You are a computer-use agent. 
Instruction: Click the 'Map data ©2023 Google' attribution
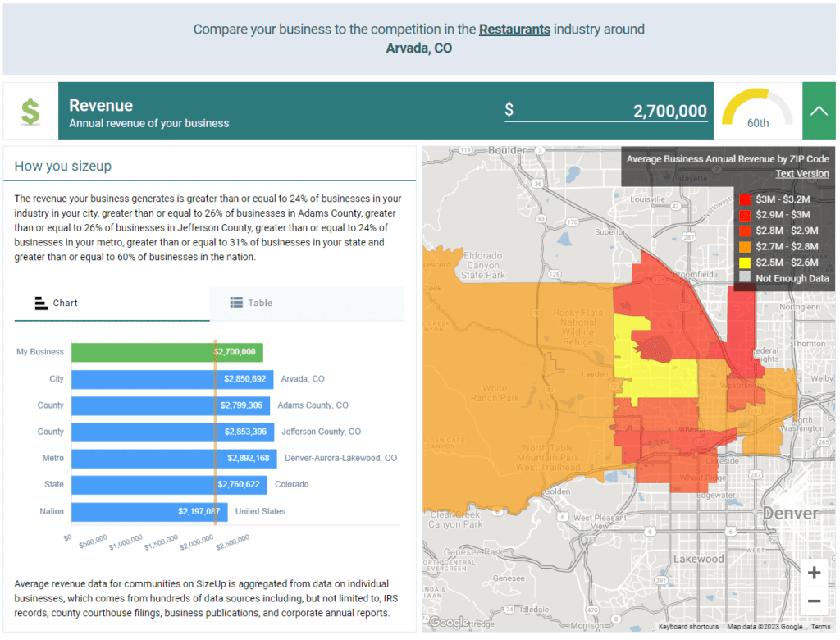pos(765,627)
